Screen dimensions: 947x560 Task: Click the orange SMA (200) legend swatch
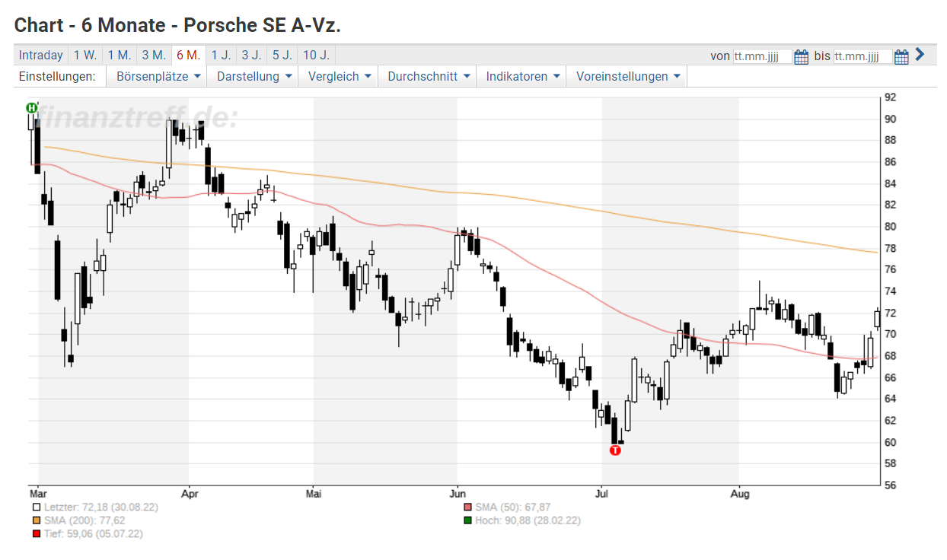tap(36, 520)
